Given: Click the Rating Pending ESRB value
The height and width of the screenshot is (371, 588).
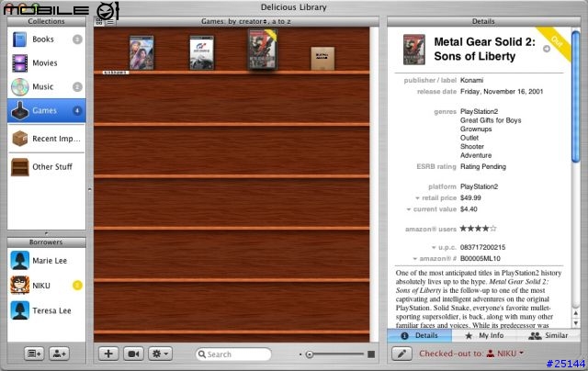Looking at the screenshot, I should [x=483, y=166].
